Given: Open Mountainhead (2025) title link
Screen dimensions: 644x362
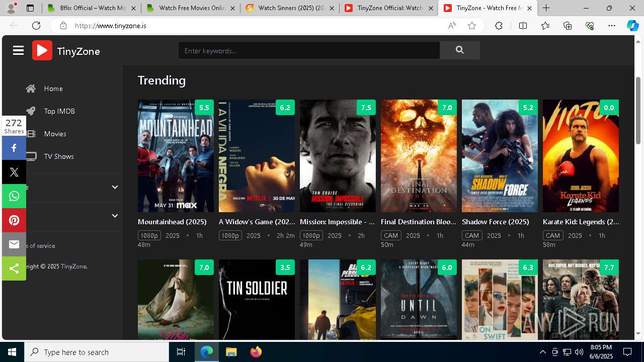Looking at the screenshot, I should tap(172, 222).
